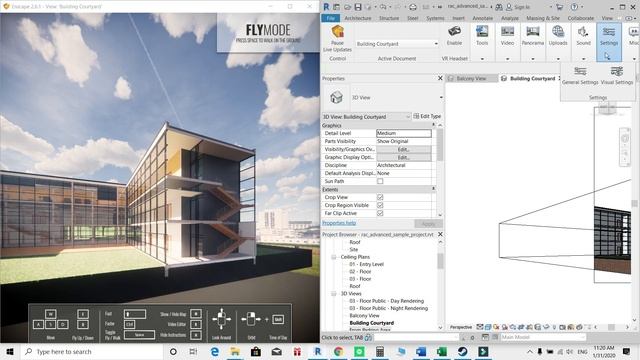Click Edit Type in Properties

click(x=427, y=116)
